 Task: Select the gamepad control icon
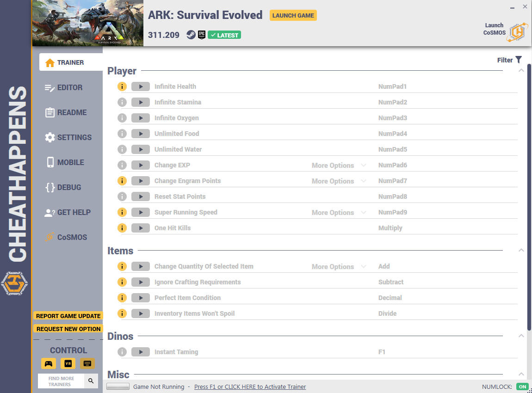click(x=49, y=363)
